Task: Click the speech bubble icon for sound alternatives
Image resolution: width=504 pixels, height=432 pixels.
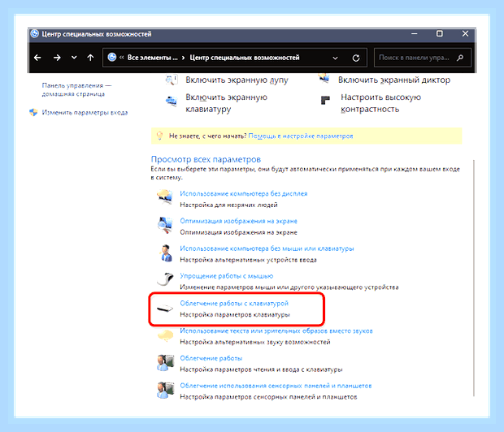Action: [165, 335]
